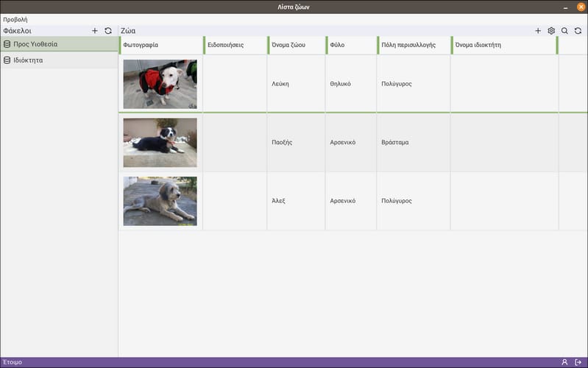Sort by the Φύλο column header
The image size is (588, 368).
351,45
